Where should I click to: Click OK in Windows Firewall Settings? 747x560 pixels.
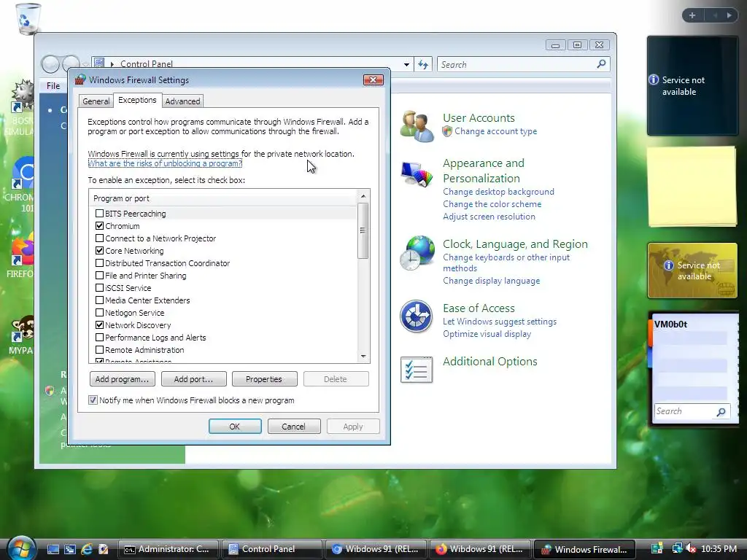[x=235, y=426]
